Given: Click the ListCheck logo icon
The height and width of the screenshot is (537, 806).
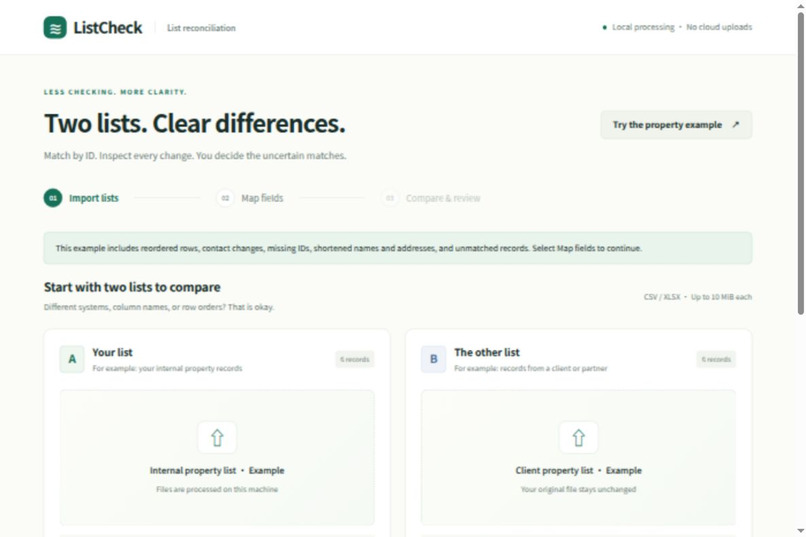Looking at the screenshot, I should point(55,28).
